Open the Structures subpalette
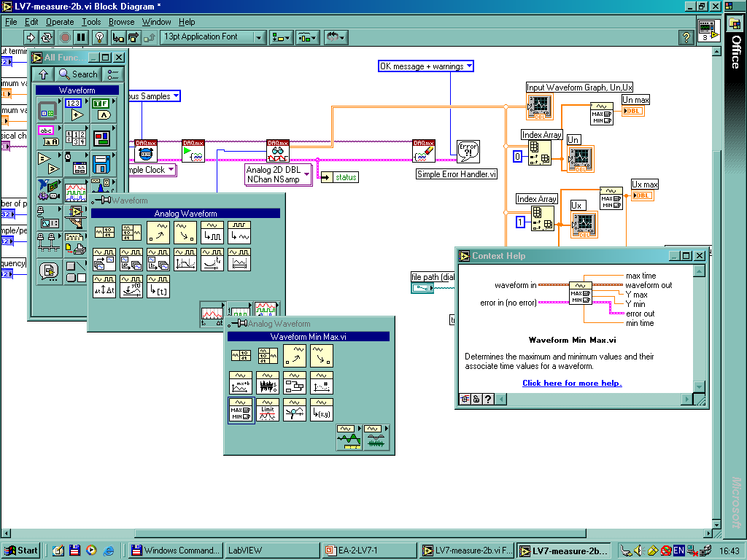Screen dimensions: 747x560 coord(49,111)
